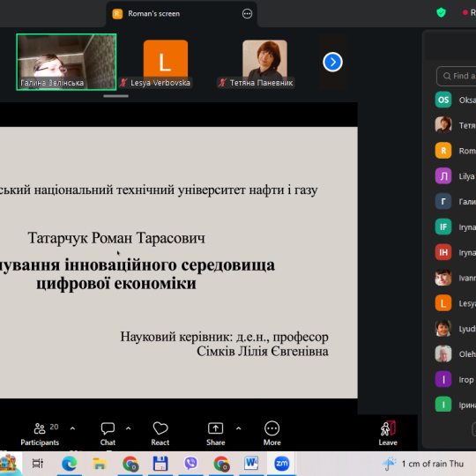
Task: Show next participants with blue arrow
Action: point(332,63)
